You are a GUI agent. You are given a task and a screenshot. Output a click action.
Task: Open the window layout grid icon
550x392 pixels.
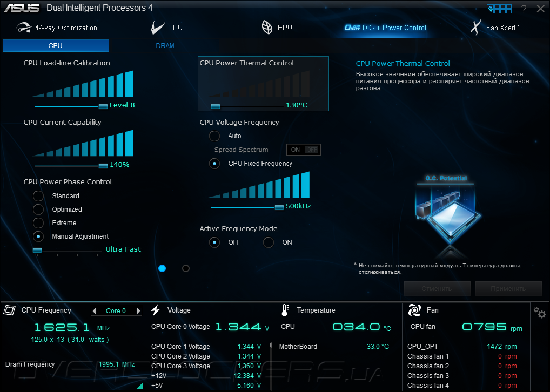click(499, 9)
